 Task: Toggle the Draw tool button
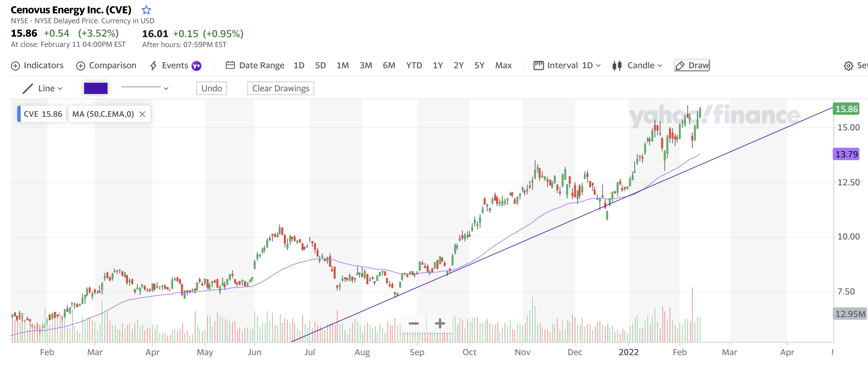[x=692, y=65]
